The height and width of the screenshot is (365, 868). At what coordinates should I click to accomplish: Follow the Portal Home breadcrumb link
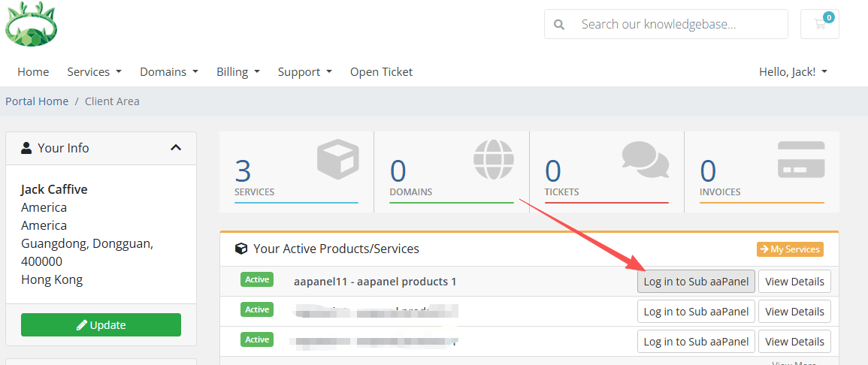point(37,101)
